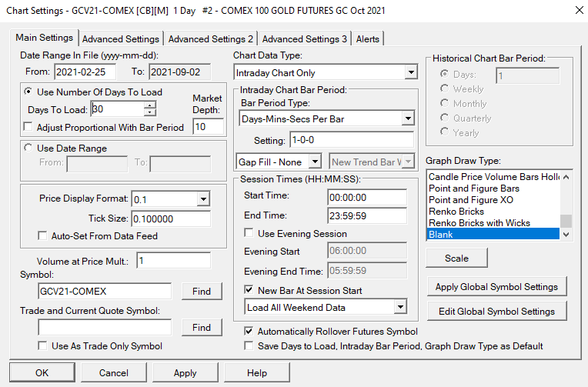Click the Market Depth field

208,127
